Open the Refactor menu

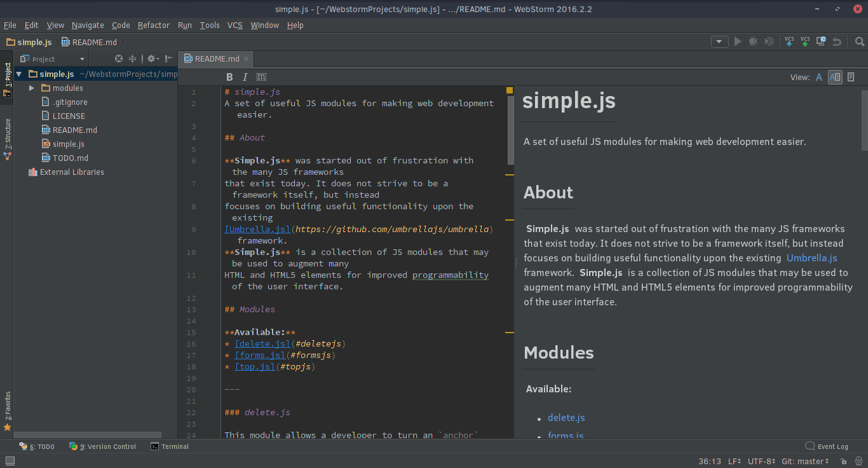point(154,25)
